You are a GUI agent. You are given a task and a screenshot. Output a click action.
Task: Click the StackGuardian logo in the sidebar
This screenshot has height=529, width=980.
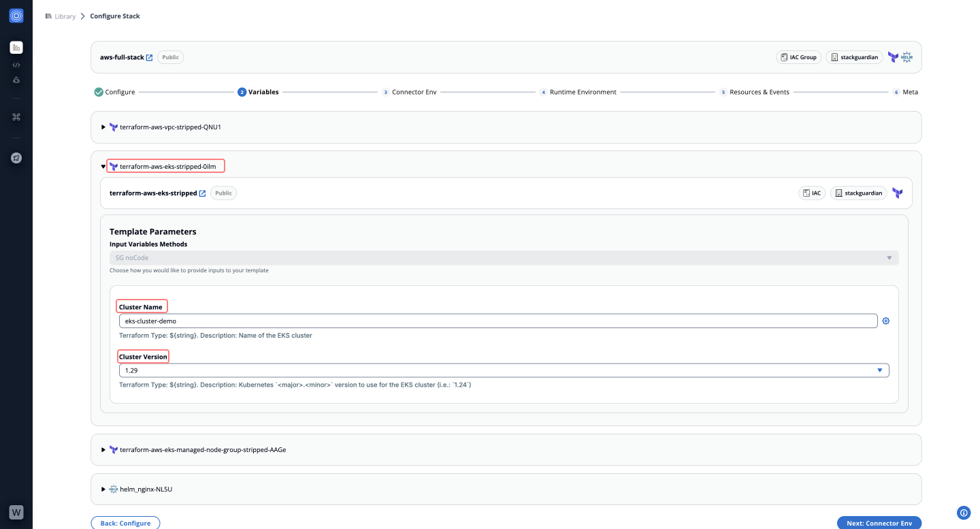(16, 16)
